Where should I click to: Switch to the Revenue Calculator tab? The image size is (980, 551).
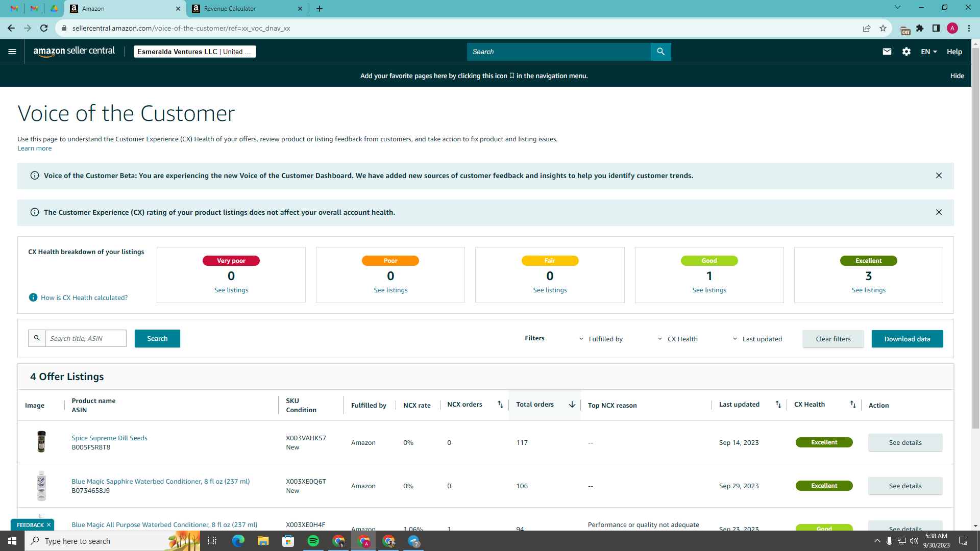coord(248,9)
